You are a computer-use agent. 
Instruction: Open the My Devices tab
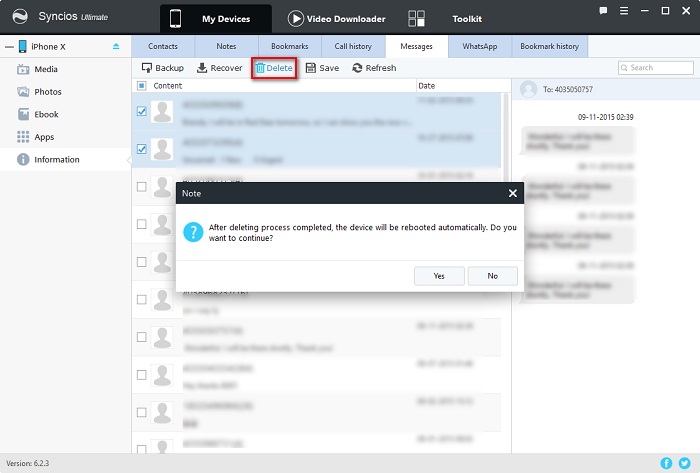pos(216,19)
